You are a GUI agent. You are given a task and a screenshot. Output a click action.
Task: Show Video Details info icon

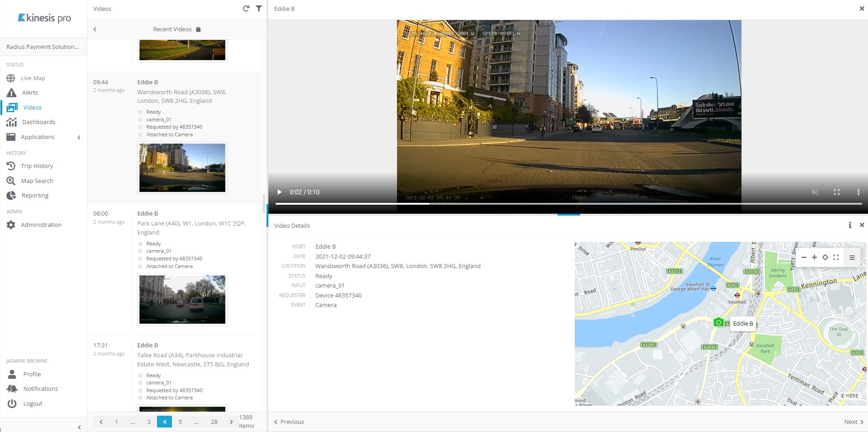(850, 225)
